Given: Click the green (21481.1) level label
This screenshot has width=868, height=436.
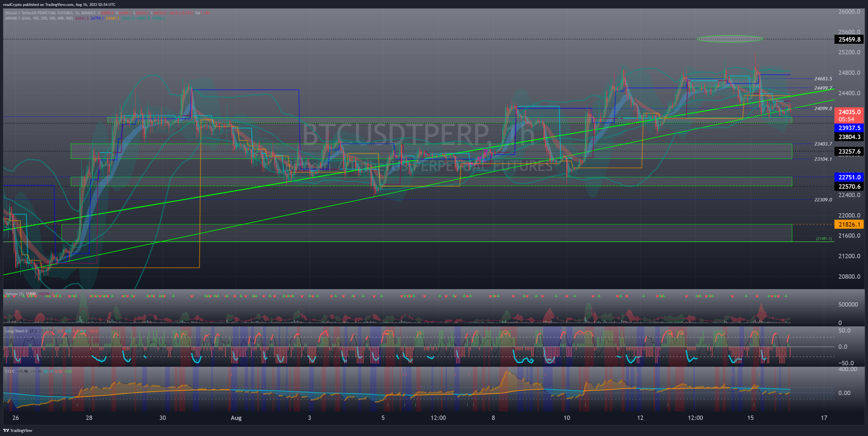Looking at the screenshot, I should tap(824, 238).
